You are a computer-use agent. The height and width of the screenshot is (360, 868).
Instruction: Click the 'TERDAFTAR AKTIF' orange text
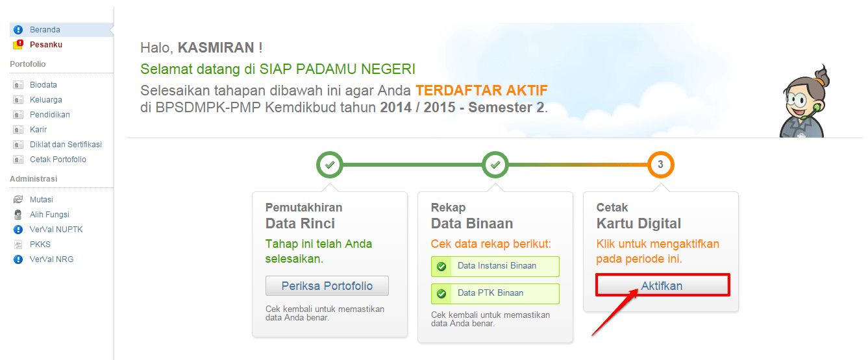pyautogui.click(x=482, y=90)
